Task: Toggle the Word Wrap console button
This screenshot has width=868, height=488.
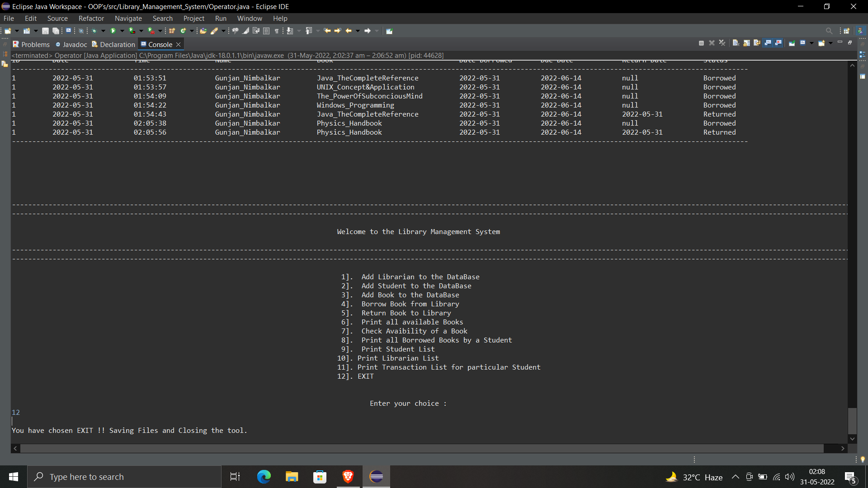Action: click(757, 43)
